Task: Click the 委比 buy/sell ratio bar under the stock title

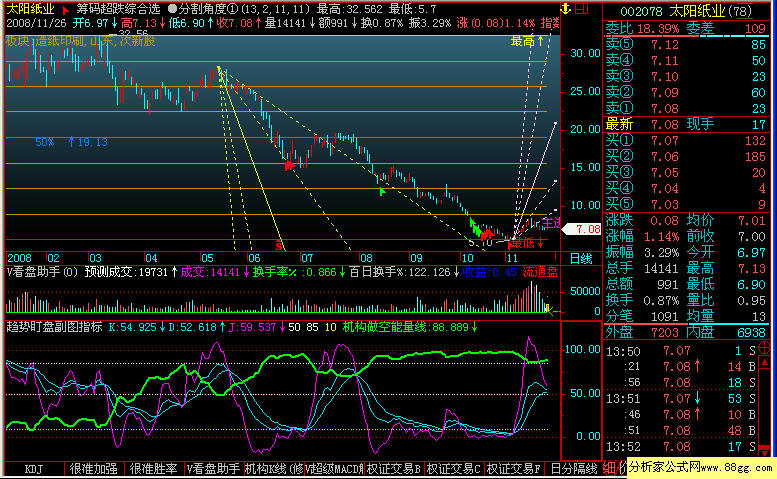Action: (689, 36)
